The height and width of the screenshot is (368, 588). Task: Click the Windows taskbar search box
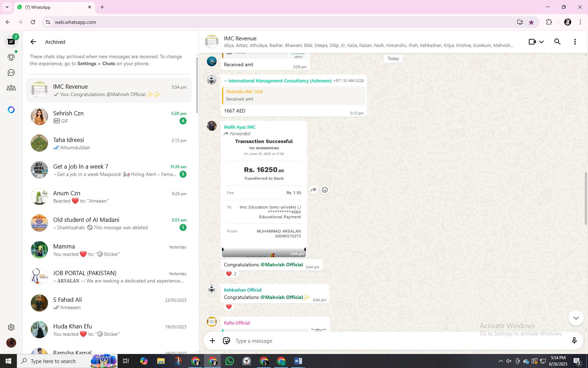(x=67, y=361)
